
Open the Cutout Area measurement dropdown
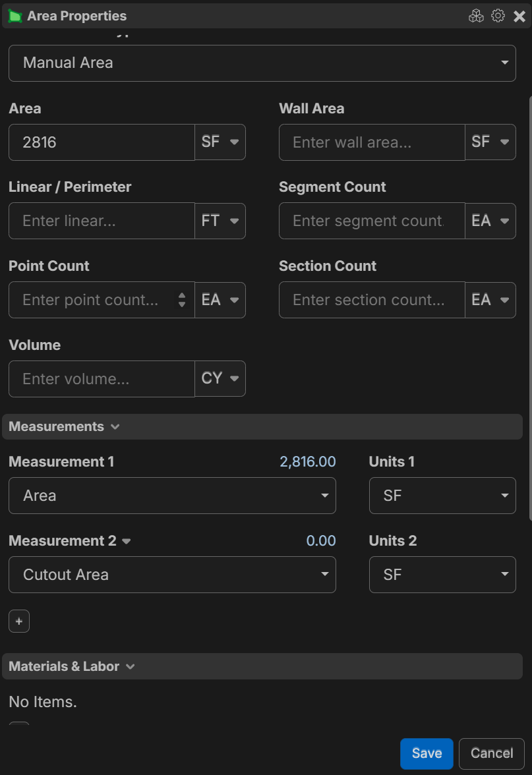(172, 575)
